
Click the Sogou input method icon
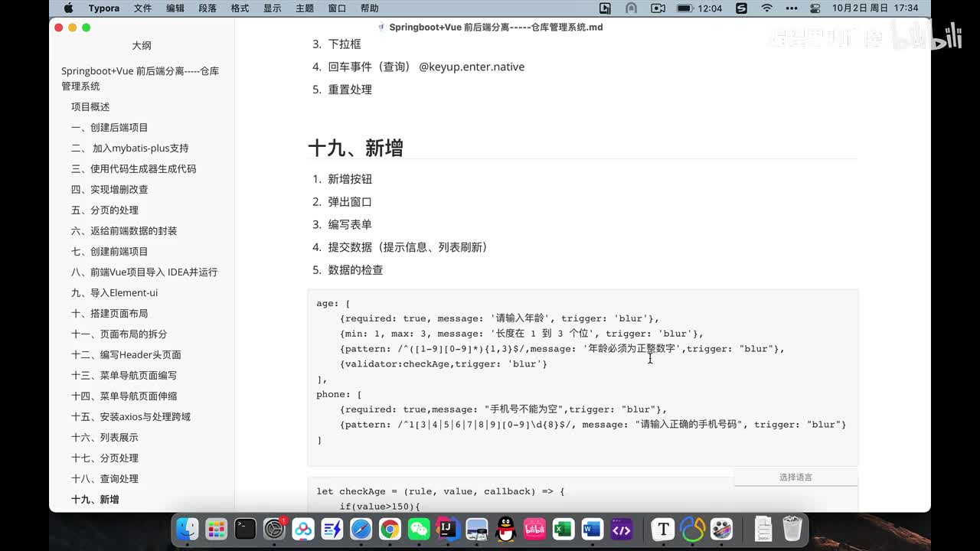pos(741,8)
